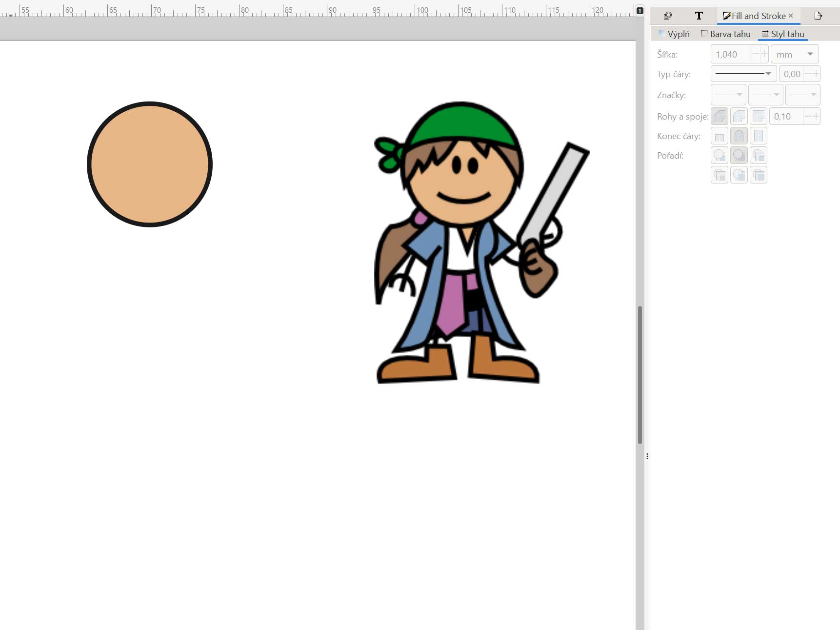Open the Layers and Objects panel tab

668,16
